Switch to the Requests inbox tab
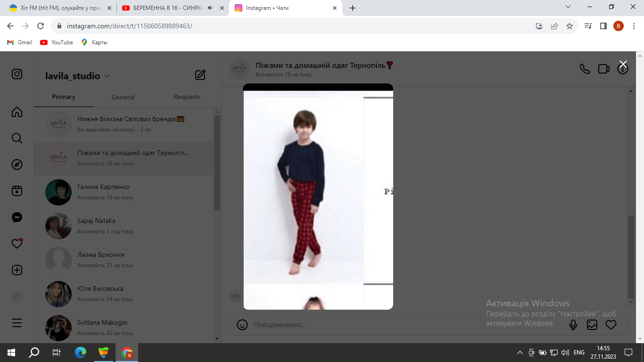644x362 pixels. [187, 97]
